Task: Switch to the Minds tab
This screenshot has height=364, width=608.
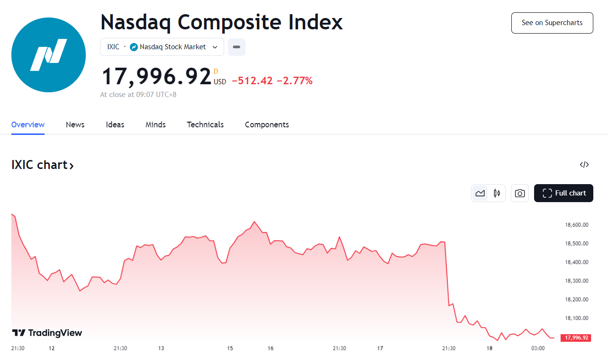Action: click(x=155, y=124)
